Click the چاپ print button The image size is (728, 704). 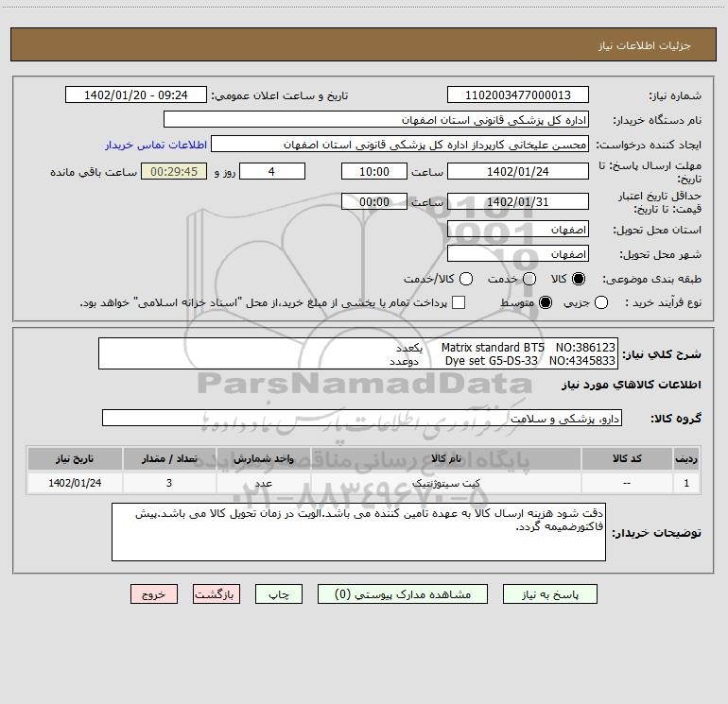coord(279,594)
